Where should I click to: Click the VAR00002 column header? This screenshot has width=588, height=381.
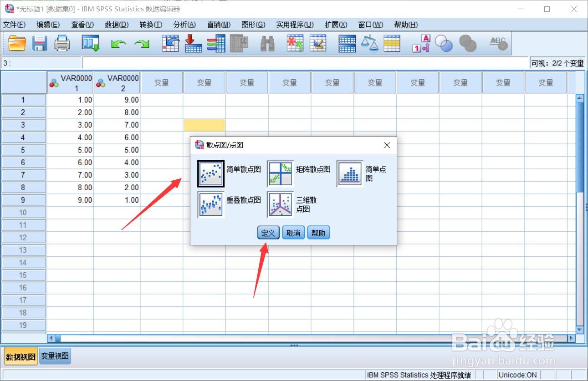click(x=117, y=82)
